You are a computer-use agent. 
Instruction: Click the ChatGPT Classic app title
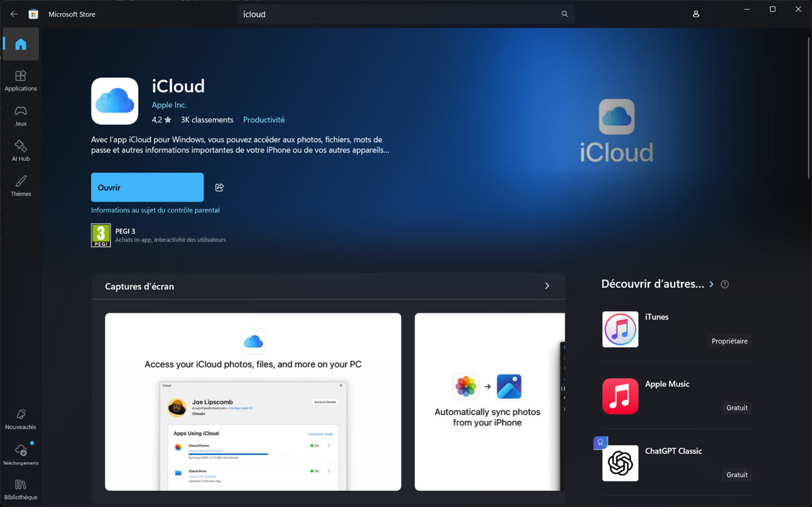point(673,451)
